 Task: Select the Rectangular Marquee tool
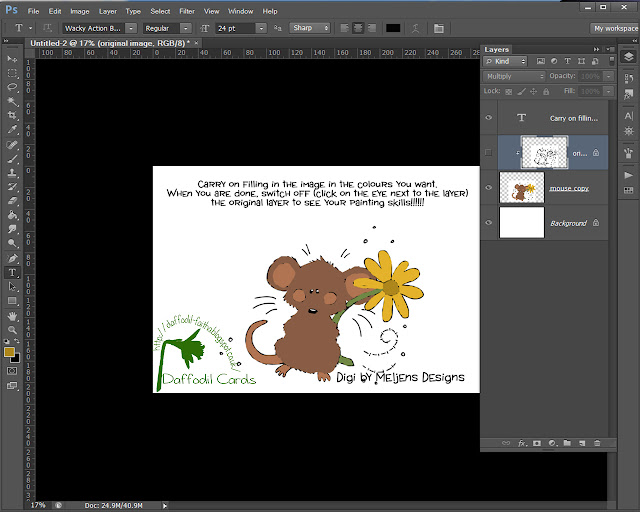(x=12, y=73)
